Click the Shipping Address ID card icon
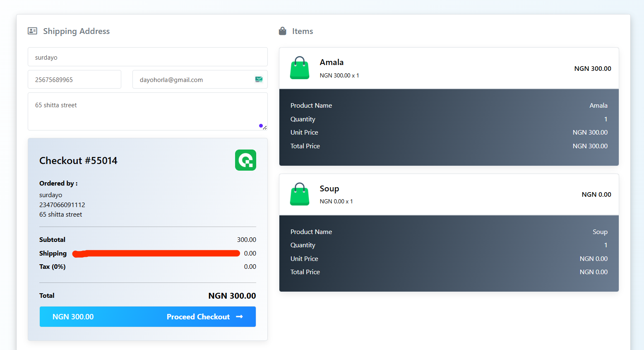 (32, 31)
